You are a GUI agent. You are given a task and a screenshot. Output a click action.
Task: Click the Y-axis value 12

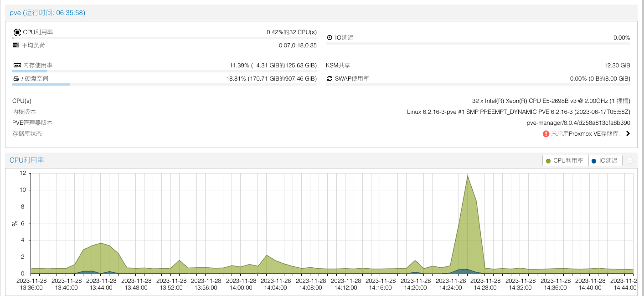coord(23,173)
